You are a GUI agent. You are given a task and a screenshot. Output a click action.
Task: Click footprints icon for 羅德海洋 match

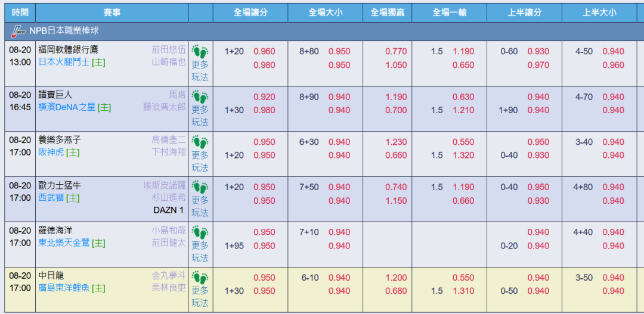[x=200, y=233]
